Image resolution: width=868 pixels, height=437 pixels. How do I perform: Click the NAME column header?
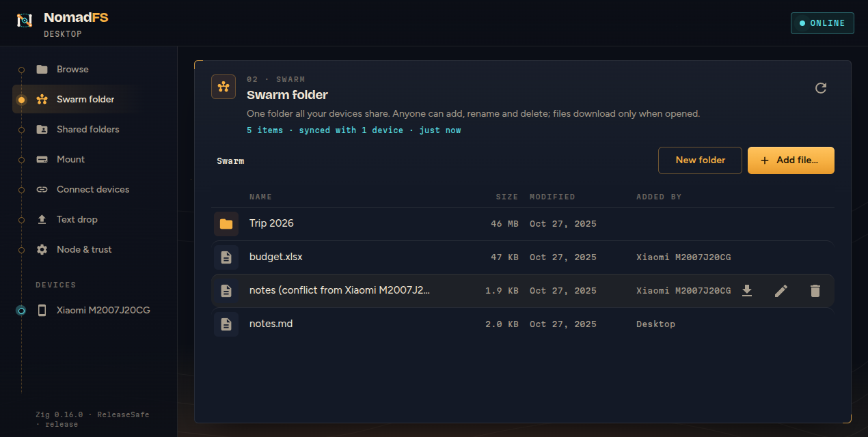[x=260, y=197]
